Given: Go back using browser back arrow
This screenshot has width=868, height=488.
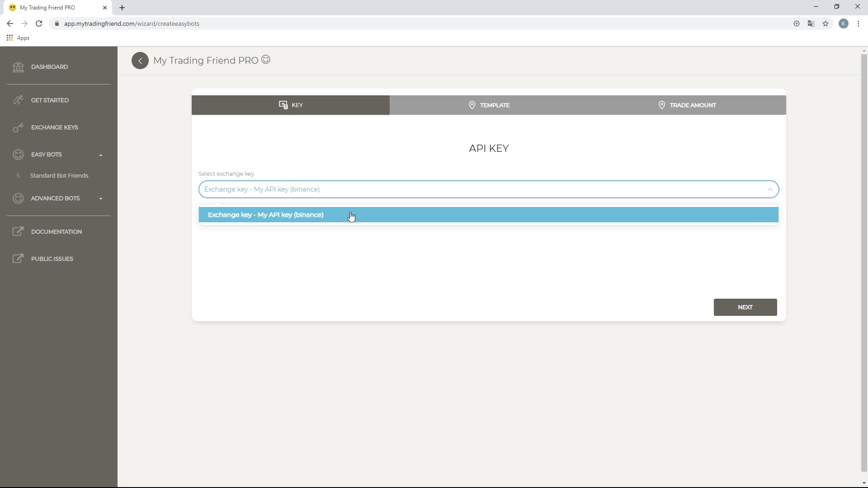Looking at the screenshot, I should (10, 23).
